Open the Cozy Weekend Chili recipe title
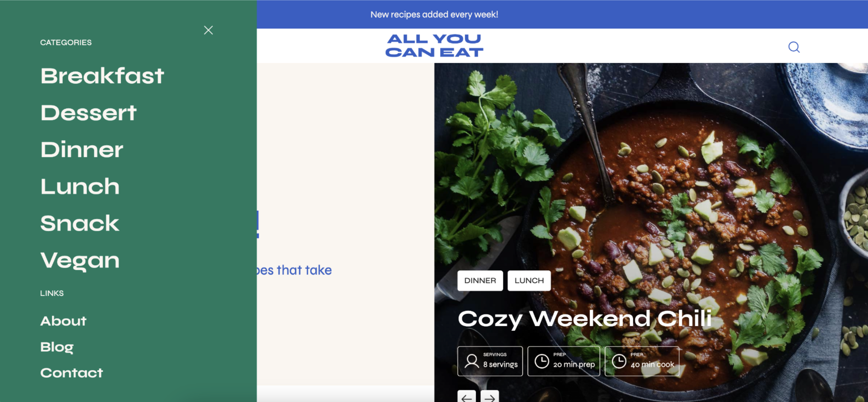The height and width of the screenshot is (402, 868). [585, 319]
